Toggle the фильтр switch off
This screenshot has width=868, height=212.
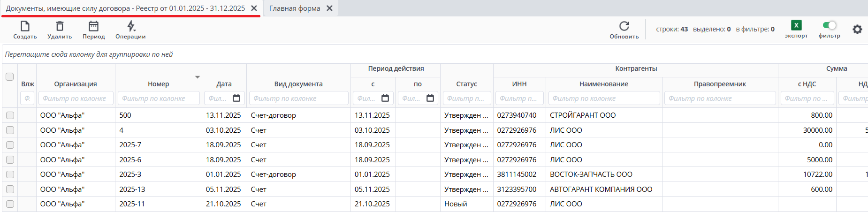pos(830,25)
